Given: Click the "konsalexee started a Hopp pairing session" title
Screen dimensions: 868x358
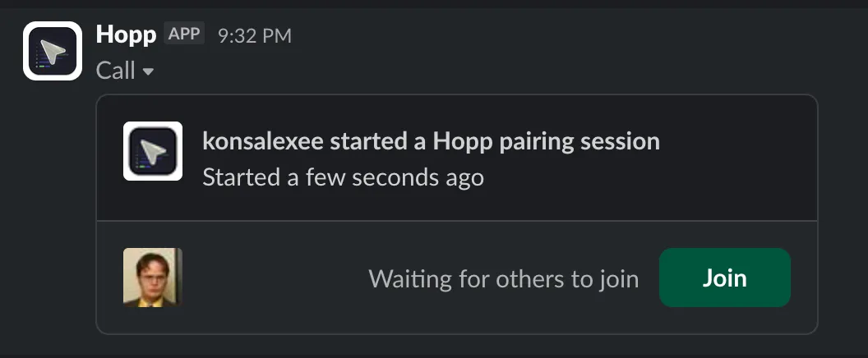Looking at the screenshot, I should [431, 141].
